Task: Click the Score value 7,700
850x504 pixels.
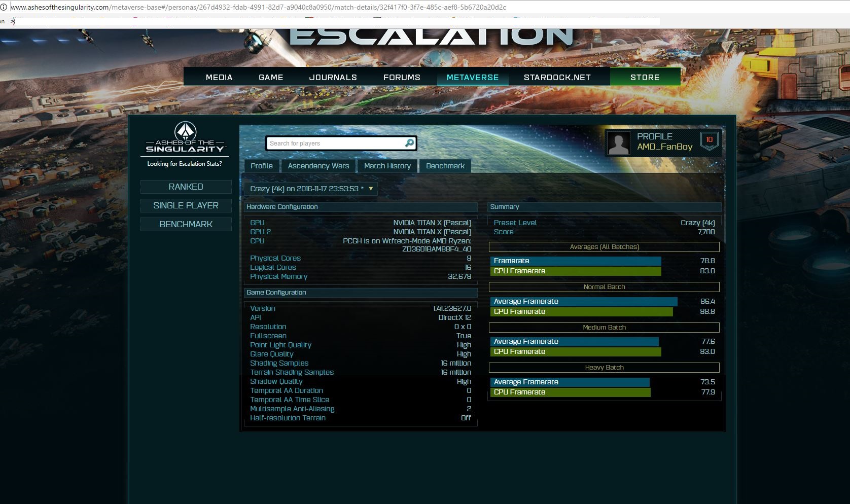Action: 706,232
